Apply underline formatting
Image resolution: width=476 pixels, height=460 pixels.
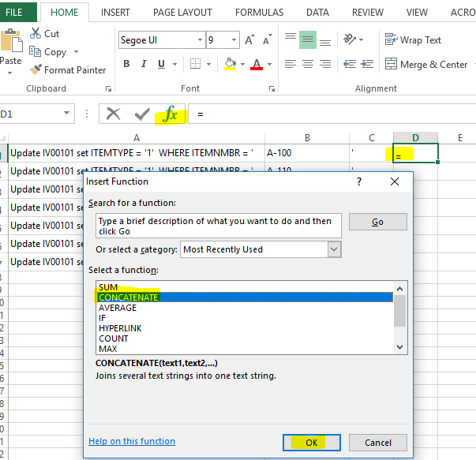click(x=162, y=65)
